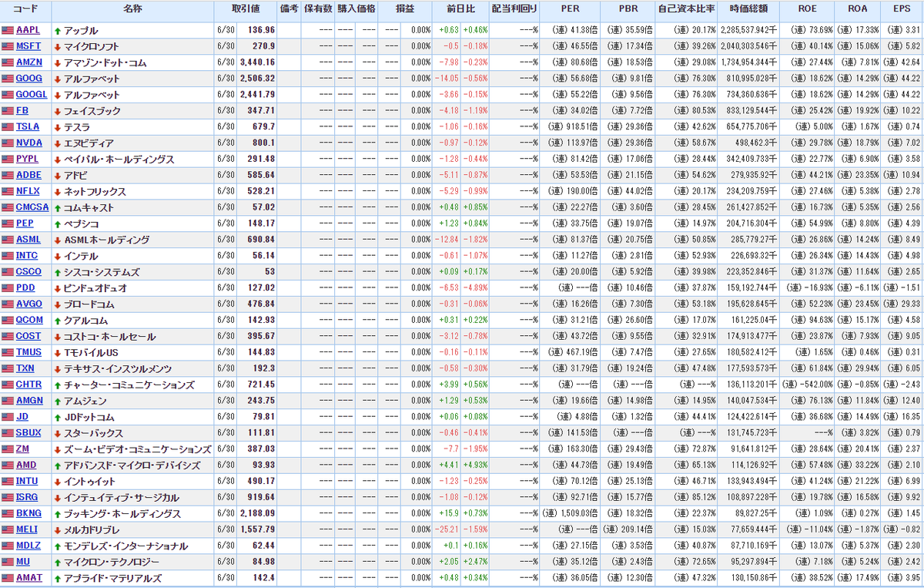Click the red down arrow for ブロードコム
This screenshot has width=924, height=588.
coord(58,304)
